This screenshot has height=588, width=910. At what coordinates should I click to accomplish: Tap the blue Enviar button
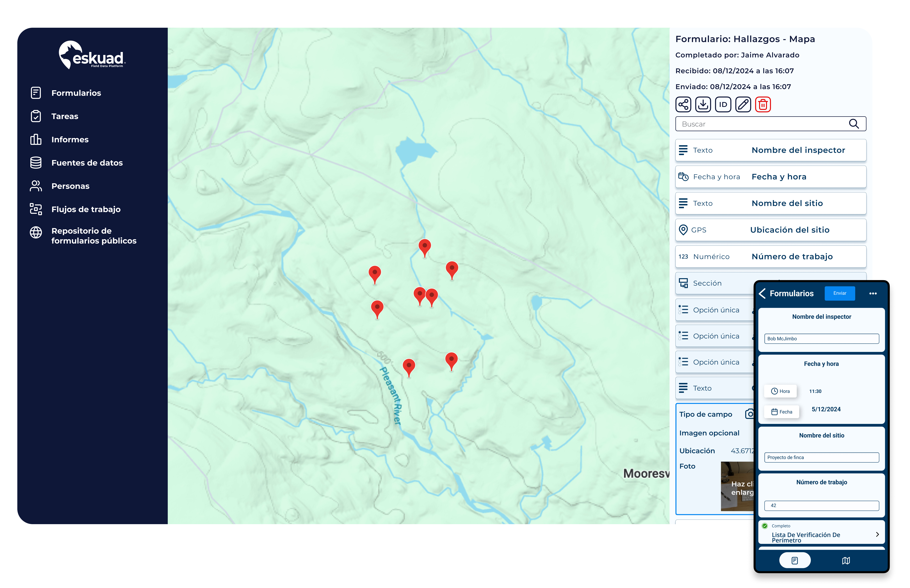pyautogui.click(x=840, y=293)
